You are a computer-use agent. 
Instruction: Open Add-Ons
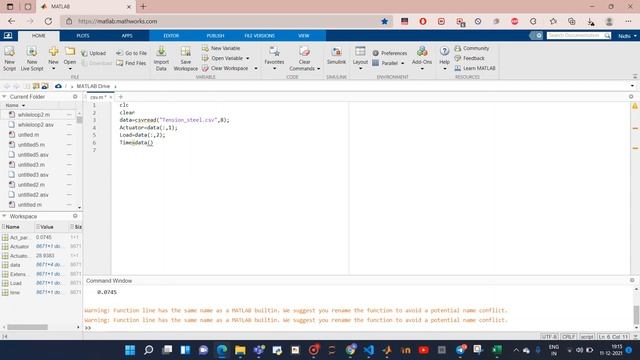click(422, 57)
